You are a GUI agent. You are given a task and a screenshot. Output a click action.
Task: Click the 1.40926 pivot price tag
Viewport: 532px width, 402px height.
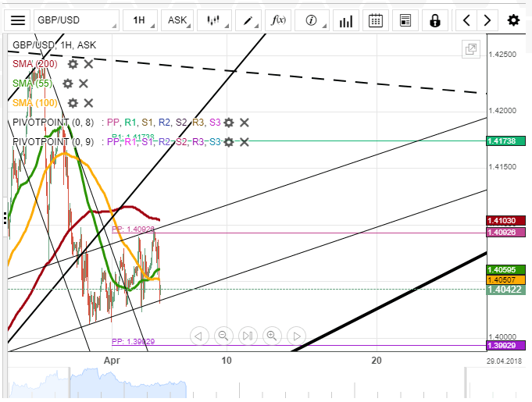pyautogui.click(x=506, y=232)
